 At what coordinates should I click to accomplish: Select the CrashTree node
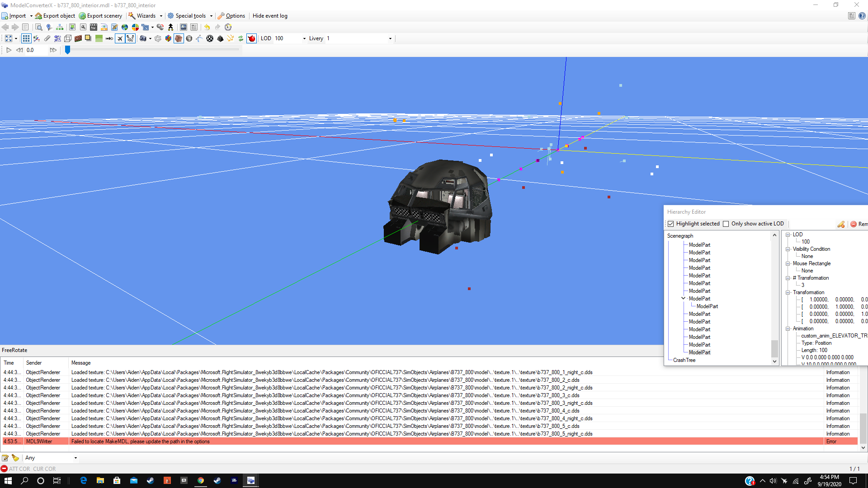(x=684, y=360)
